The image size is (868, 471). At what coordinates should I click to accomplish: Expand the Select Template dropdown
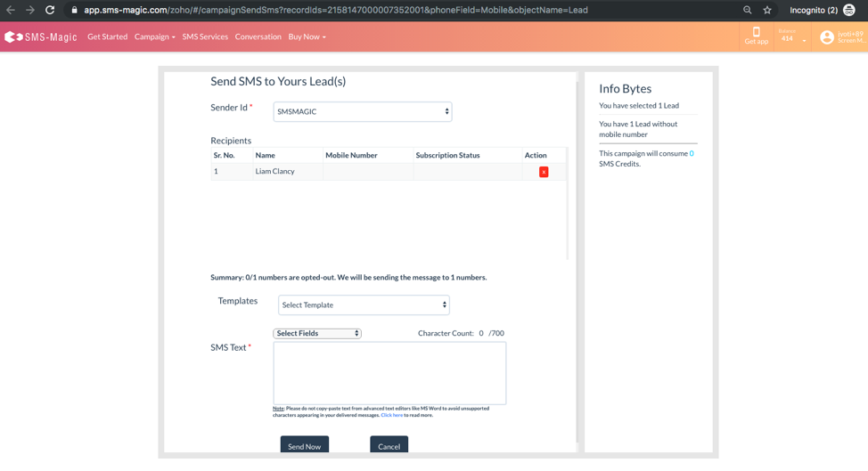coord(364,305)
